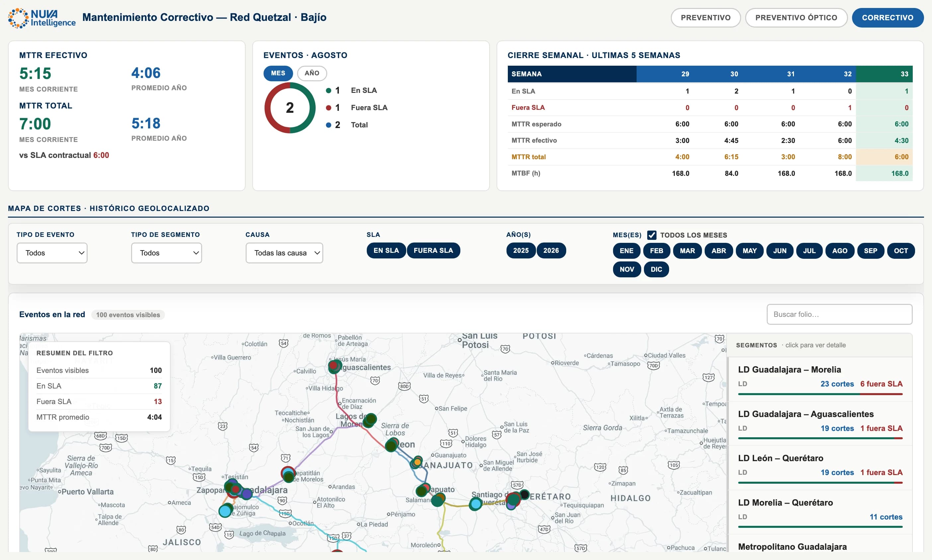Toggle the ABR month filter
This screenshot has height=560, width=932.
click(718, 251)
